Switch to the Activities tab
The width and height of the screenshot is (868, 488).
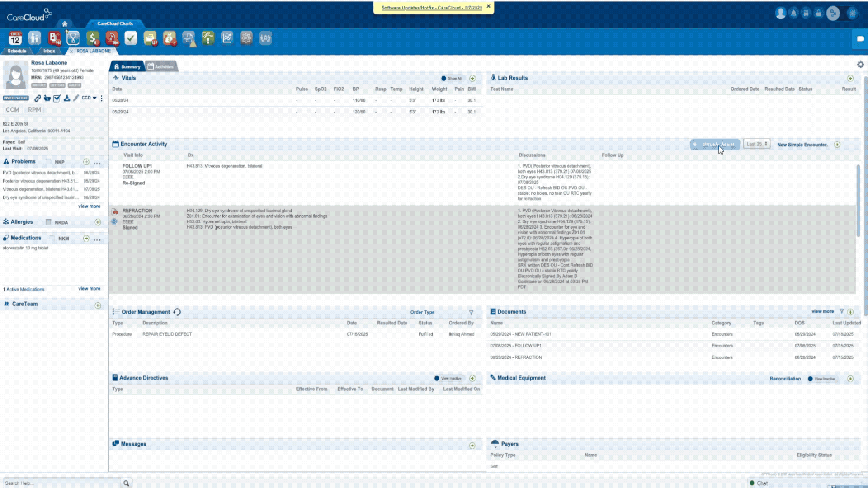click(161, 66)
